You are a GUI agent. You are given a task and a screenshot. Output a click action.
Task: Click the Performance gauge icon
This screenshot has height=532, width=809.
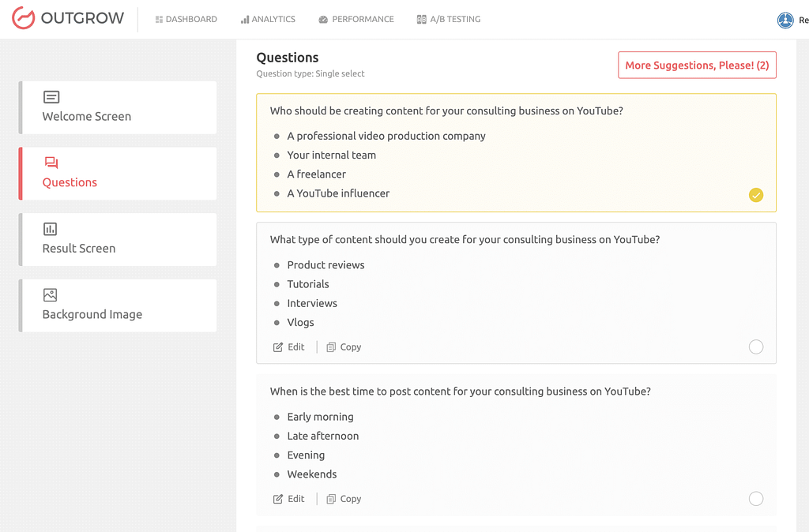pos(323,20)
